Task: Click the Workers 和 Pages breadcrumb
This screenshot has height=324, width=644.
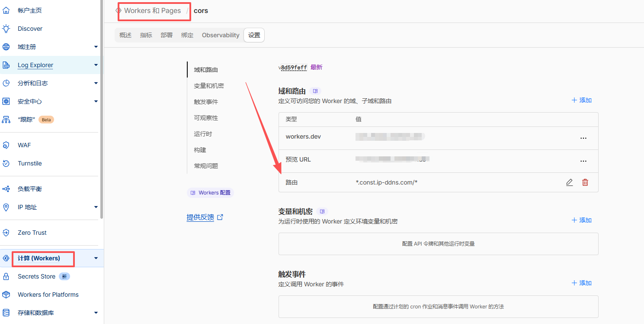Action: click(x=152, y=10)
